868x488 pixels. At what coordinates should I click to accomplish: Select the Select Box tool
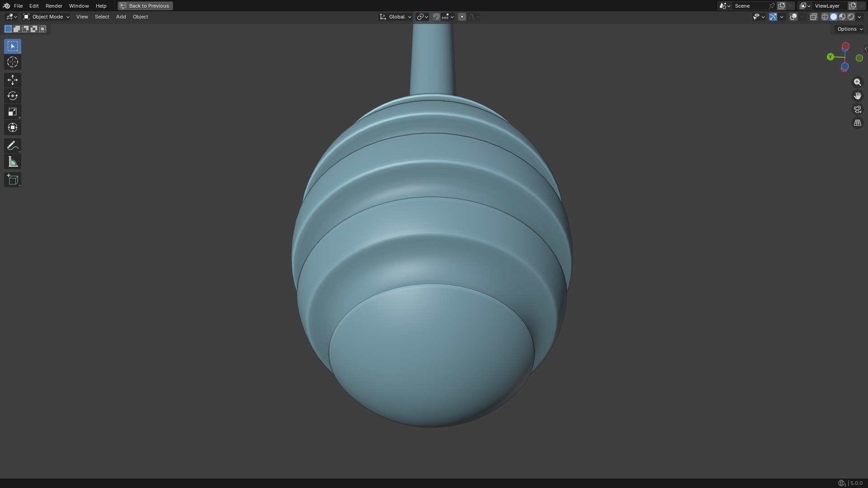[x=13, y=46]
